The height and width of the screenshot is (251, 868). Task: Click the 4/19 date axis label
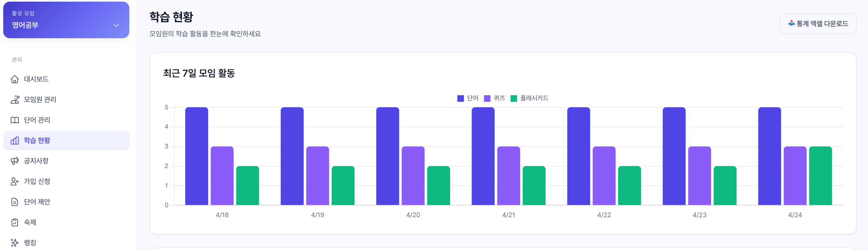click(318, 215)
